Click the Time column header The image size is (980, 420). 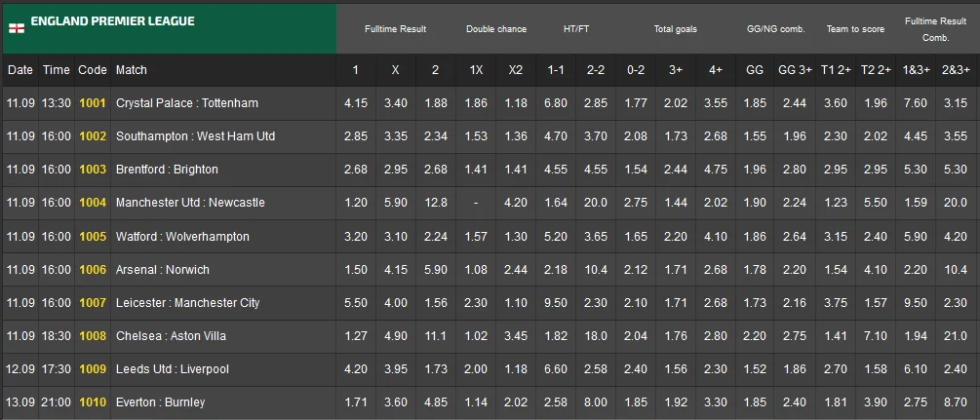coord(57,70)
